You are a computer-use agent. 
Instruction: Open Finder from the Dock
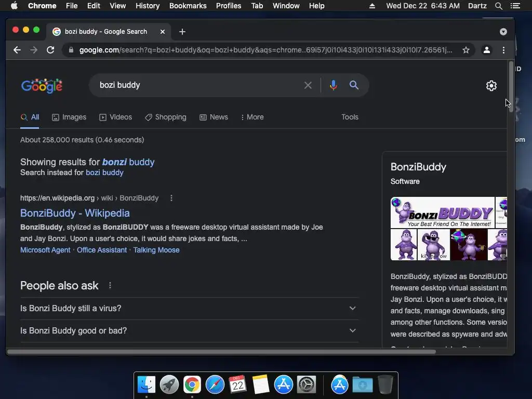(x=147, y=385)
